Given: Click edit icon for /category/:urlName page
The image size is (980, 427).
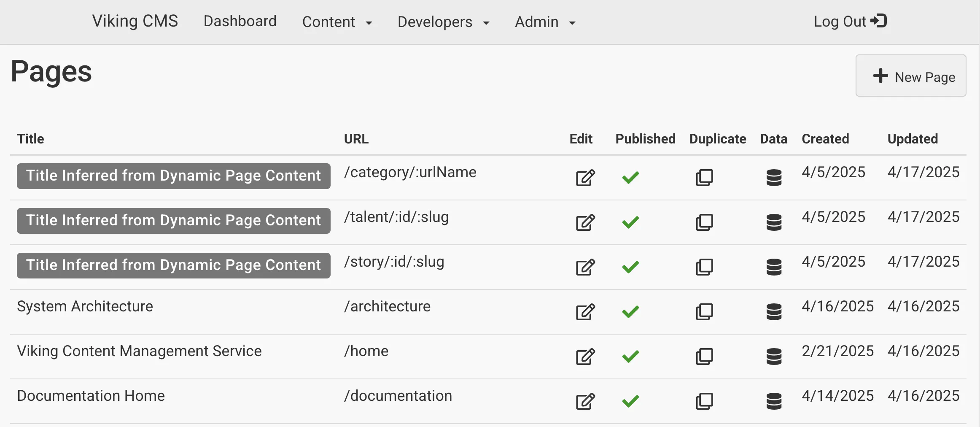Looking at the screenshot, I should [585, 178].
